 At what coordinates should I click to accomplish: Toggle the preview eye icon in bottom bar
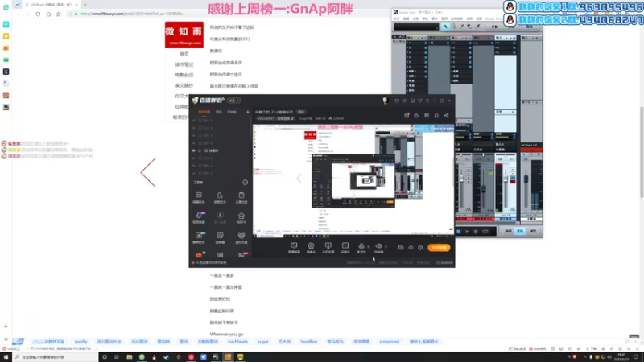point(411,248)
